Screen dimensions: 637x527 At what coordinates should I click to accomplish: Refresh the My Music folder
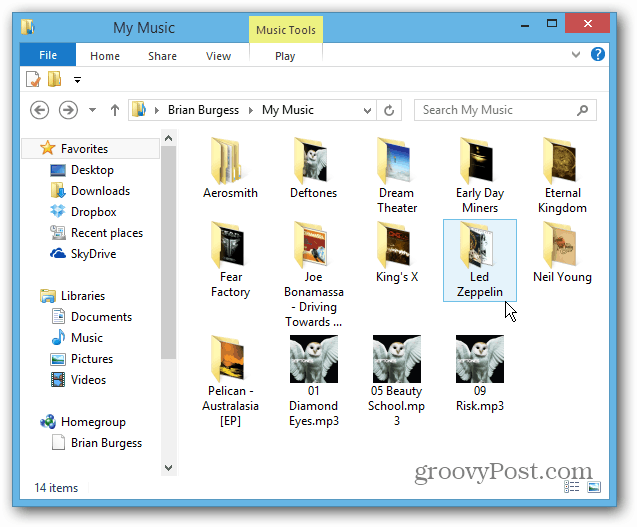click(389, 110)
